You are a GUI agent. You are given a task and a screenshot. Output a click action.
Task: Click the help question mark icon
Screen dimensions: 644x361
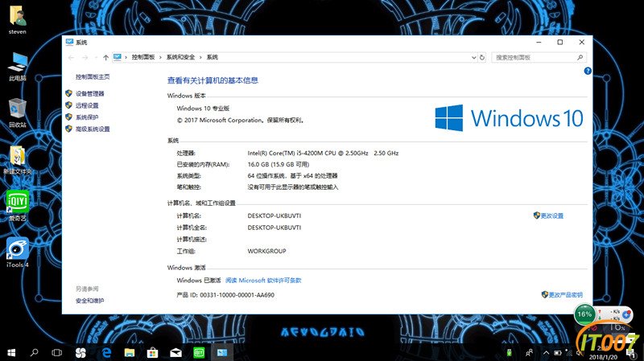pos(588,71)
